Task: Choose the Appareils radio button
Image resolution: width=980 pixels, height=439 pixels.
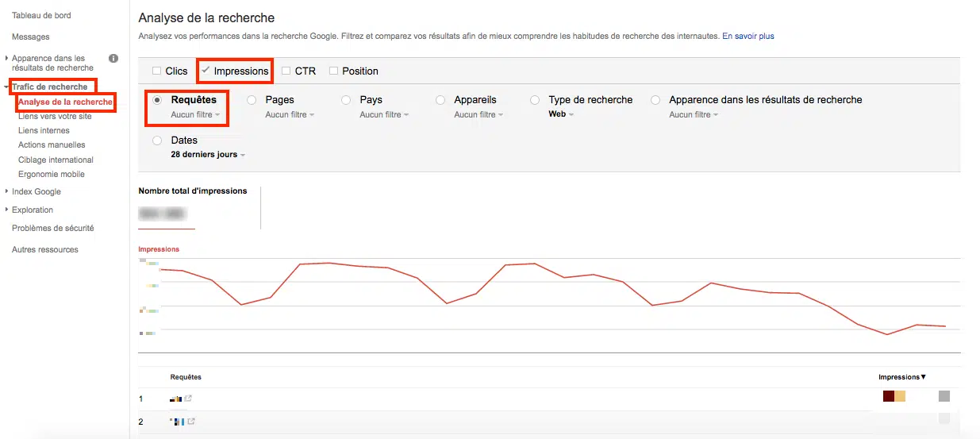Action: 440,100
